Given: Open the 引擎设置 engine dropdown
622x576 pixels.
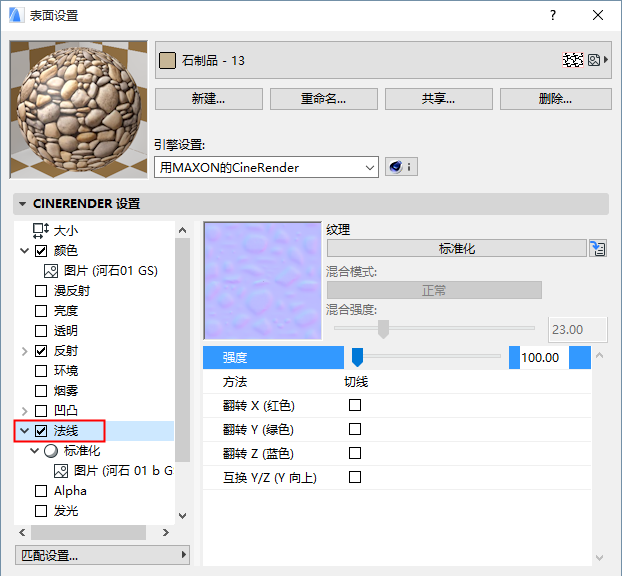Looking at the screenshot, I should [x=266, y=167].
